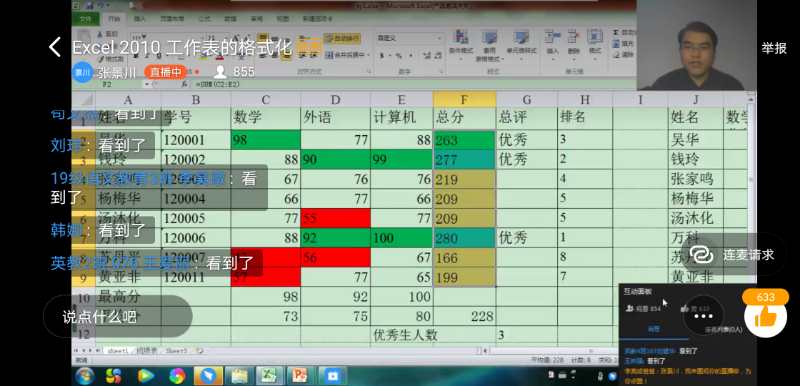Click the Windows Start orb
This screenshot has height=386, width=800.
85,376
